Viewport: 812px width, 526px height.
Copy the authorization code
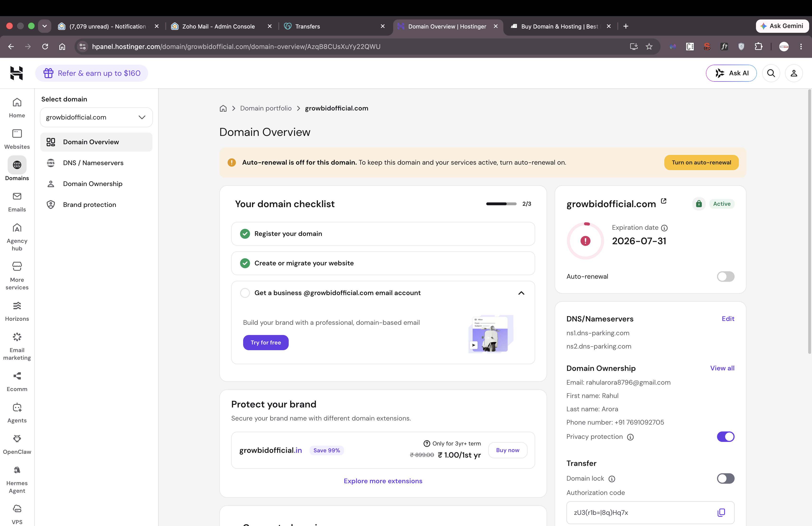721,512
